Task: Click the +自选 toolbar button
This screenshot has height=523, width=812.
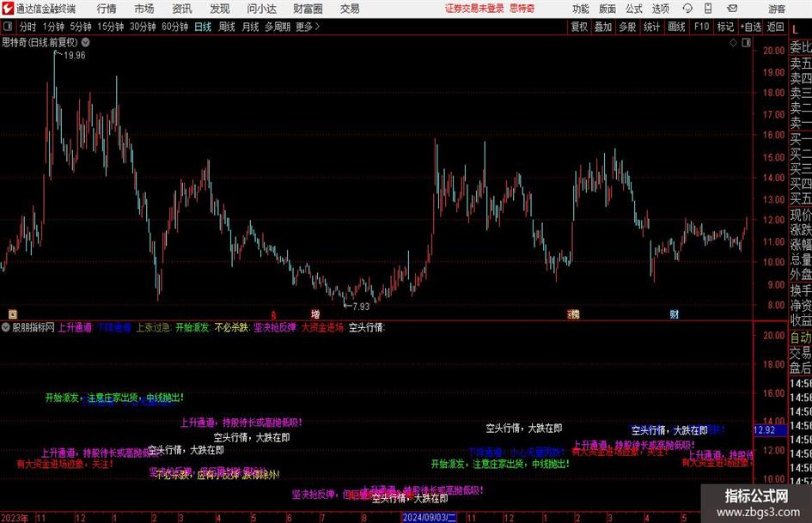Action: click(x=751, y=27)
